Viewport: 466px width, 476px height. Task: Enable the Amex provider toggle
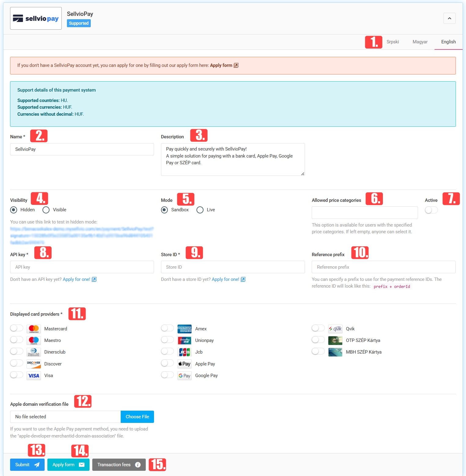(167, 328)
